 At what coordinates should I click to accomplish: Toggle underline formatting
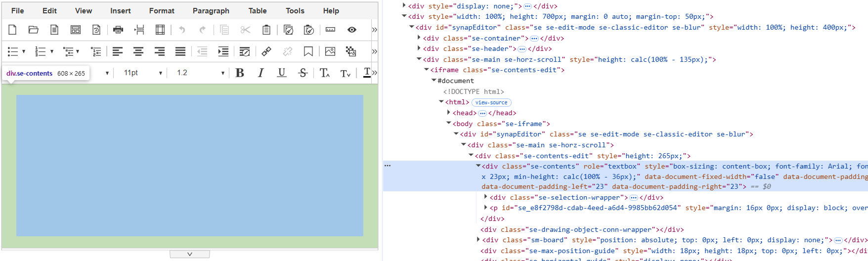[282, 73]
